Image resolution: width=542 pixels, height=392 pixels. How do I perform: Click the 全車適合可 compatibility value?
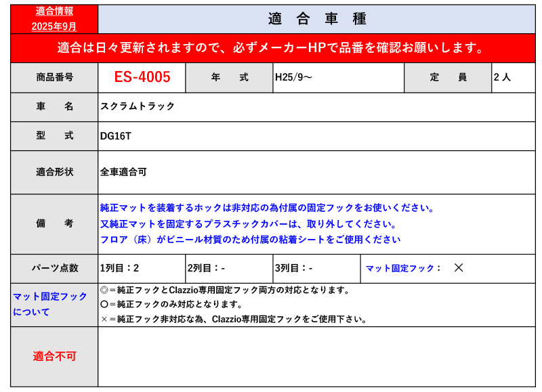[123, 172]
